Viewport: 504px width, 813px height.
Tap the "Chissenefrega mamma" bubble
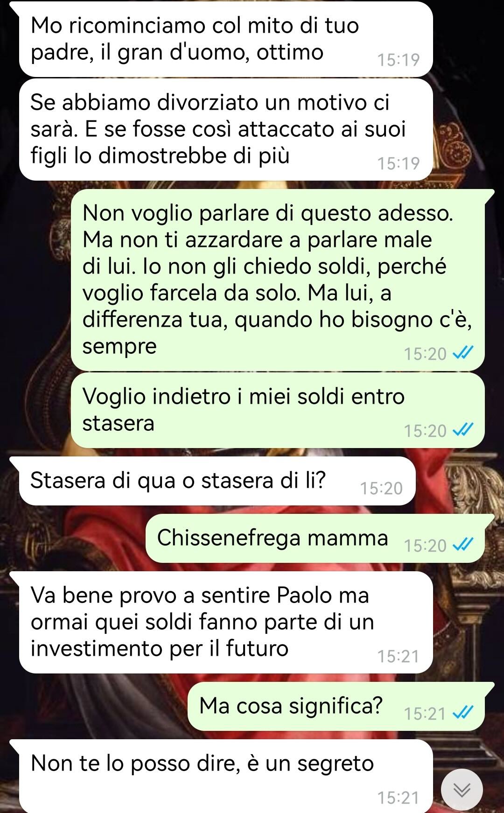click(x=315, y=538)
